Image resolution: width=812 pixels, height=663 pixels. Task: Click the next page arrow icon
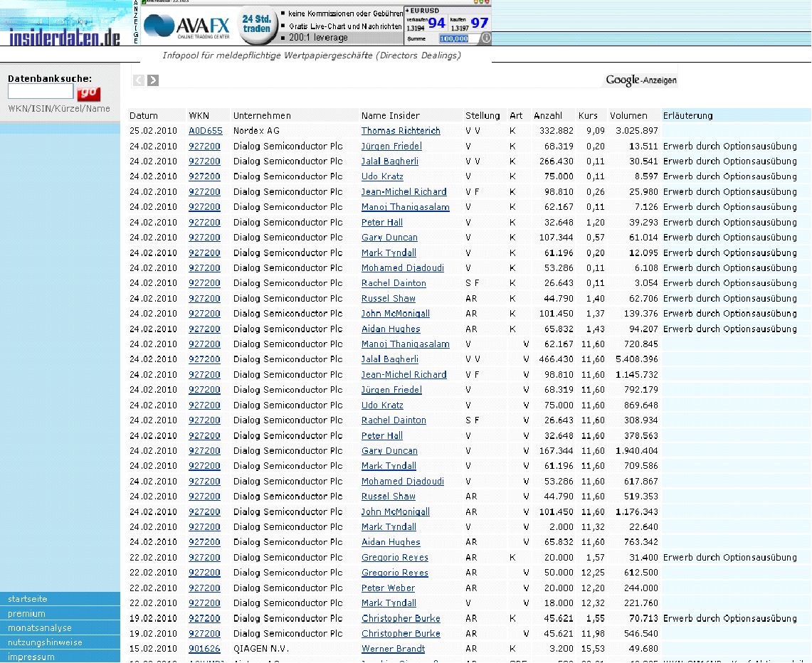[153, 80]
